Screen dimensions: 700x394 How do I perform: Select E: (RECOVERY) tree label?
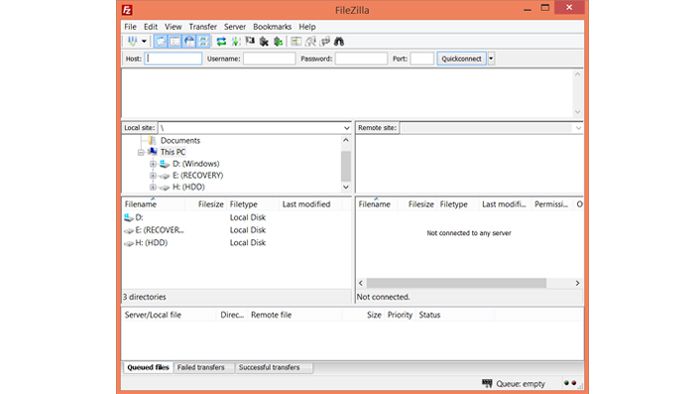[x=198, y=175]
